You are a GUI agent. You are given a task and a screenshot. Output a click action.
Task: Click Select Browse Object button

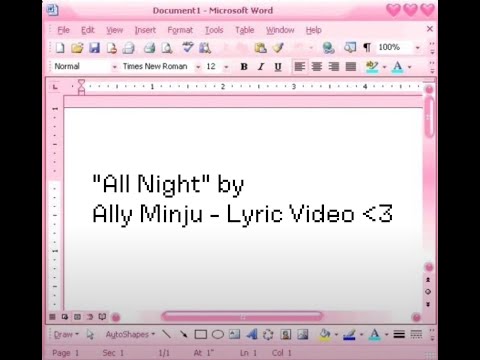tap(428, 292)
